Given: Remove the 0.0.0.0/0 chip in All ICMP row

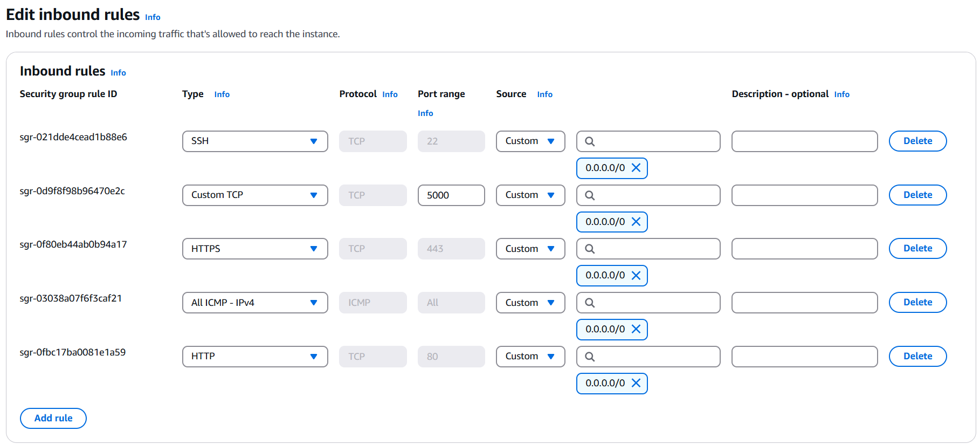Looking at the screenshot, I should point(636,329).
